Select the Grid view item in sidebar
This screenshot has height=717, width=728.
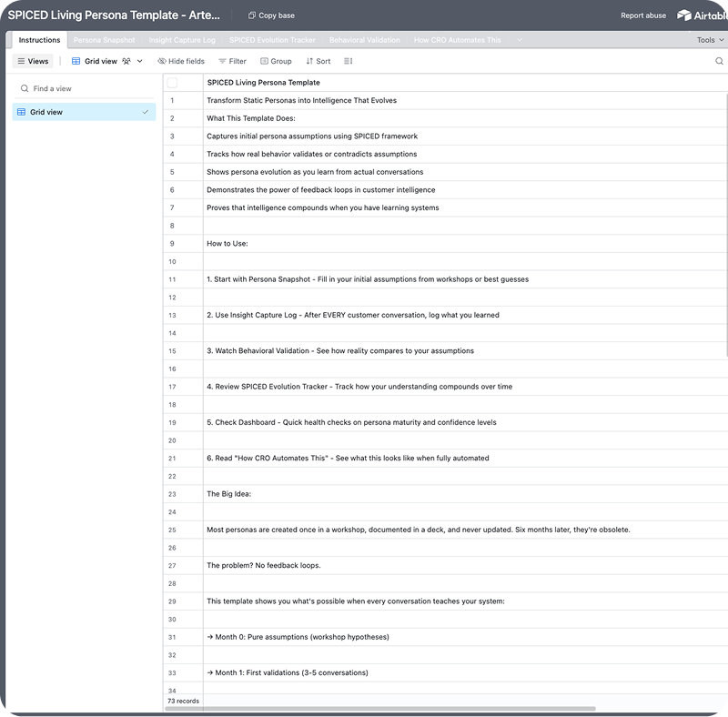point(84,112)
